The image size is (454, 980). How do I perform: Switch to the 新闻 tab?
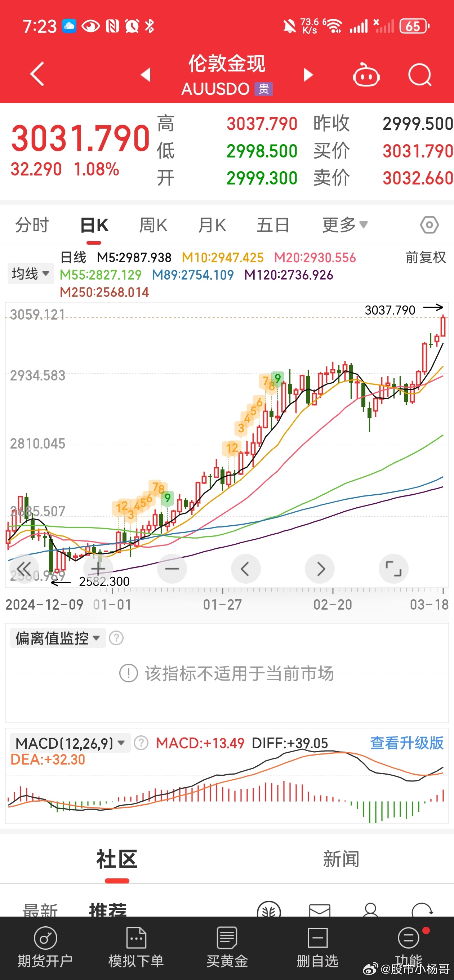pos(341,859)
